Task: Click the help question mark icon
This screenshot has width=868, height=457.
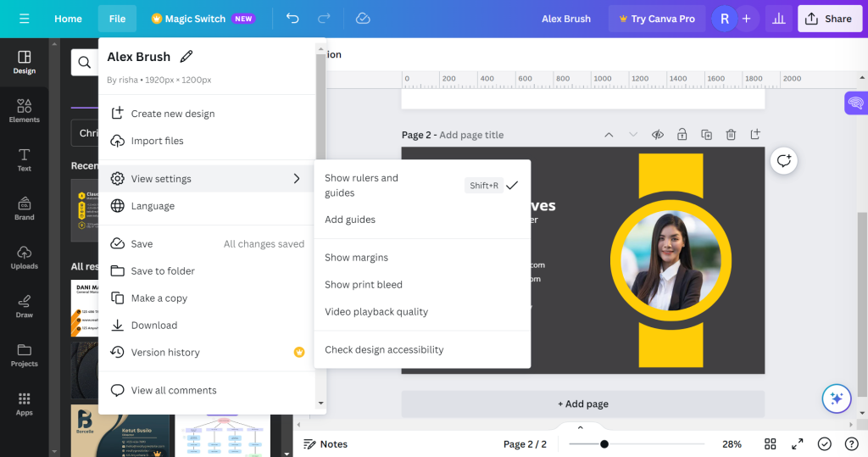Action: coord(851,444)
